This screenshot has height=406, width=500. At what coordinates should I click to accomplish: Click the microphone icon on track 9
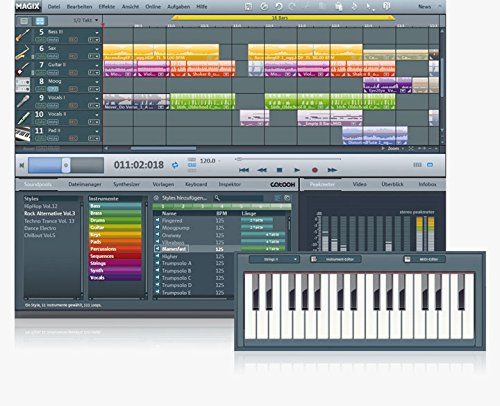pos(23,101)
